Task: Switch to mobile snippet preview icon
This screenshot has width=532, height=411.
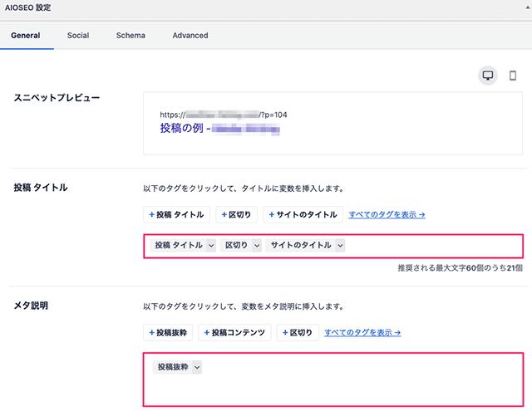Action: 513,76
